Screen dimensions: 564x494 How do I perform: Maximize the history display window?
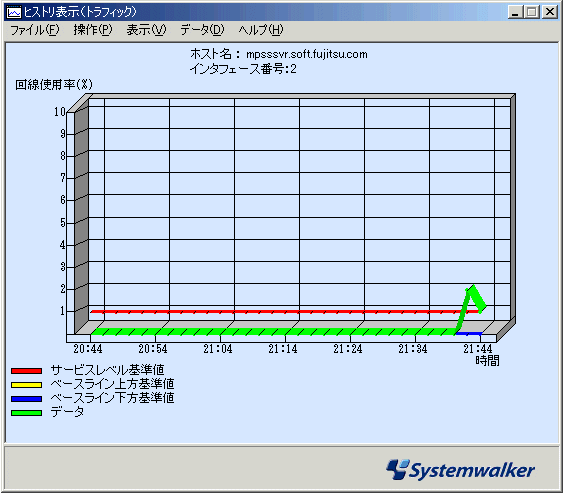532,12
